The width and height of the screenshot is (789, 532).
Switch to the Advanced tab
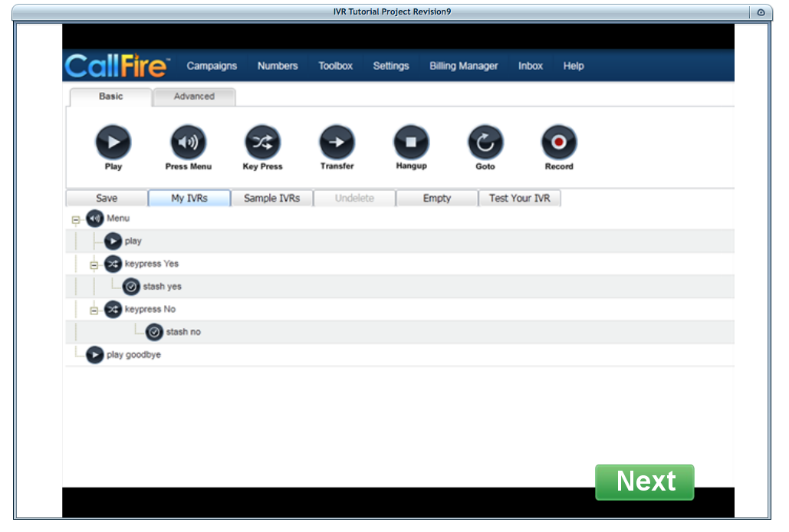[x=194, y=96]
